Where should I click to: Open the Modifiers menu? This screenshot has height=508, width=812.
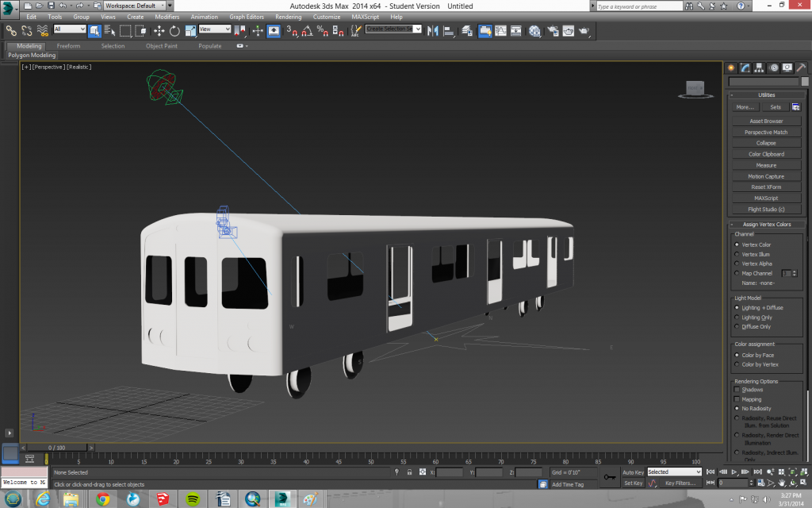click(x=167, y=17)
